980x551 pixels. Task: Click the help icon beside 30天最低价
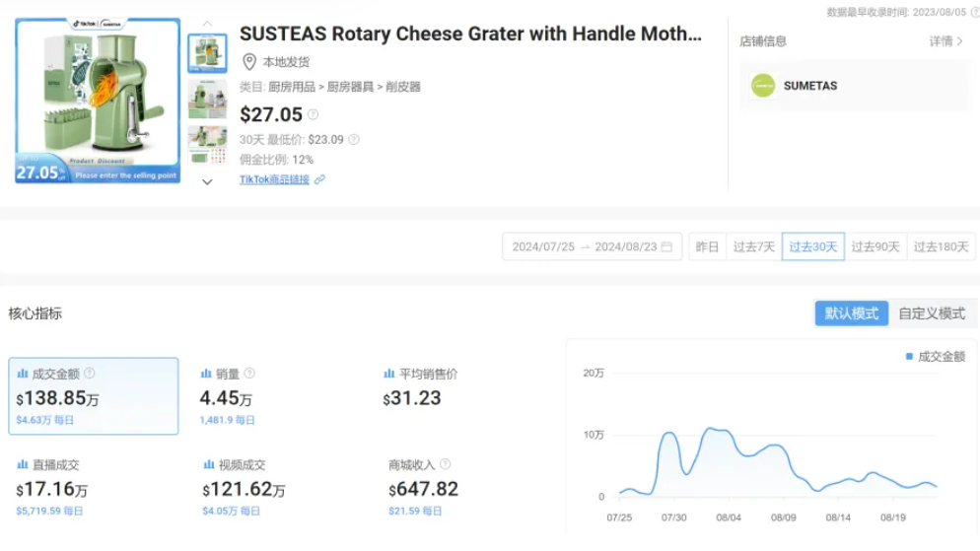click(x=354, y=140)
